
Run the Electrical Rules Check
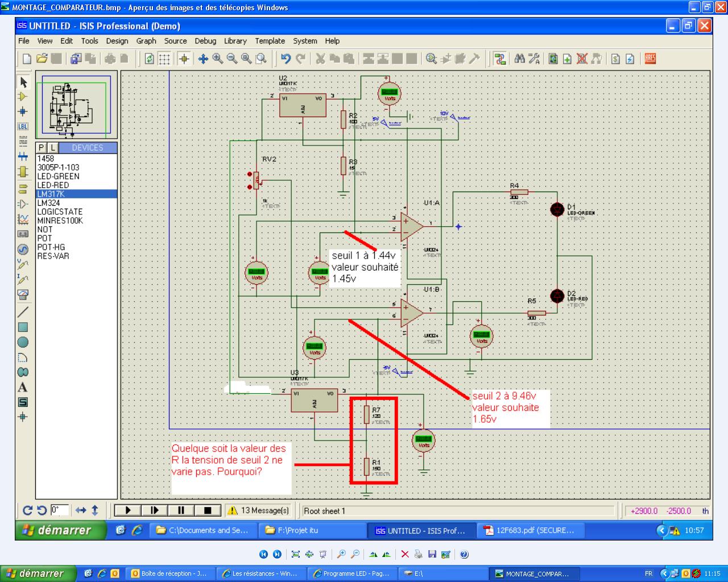coord(630,59)
